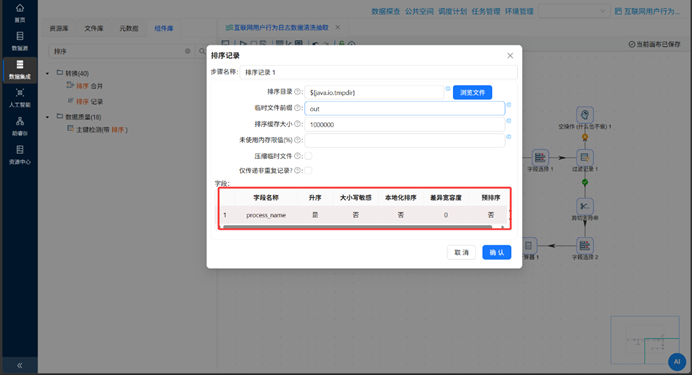This screenshot has width=692, height=375.
Task: Open 调度计划 in top menu
Action: click(x=452, y=11)
